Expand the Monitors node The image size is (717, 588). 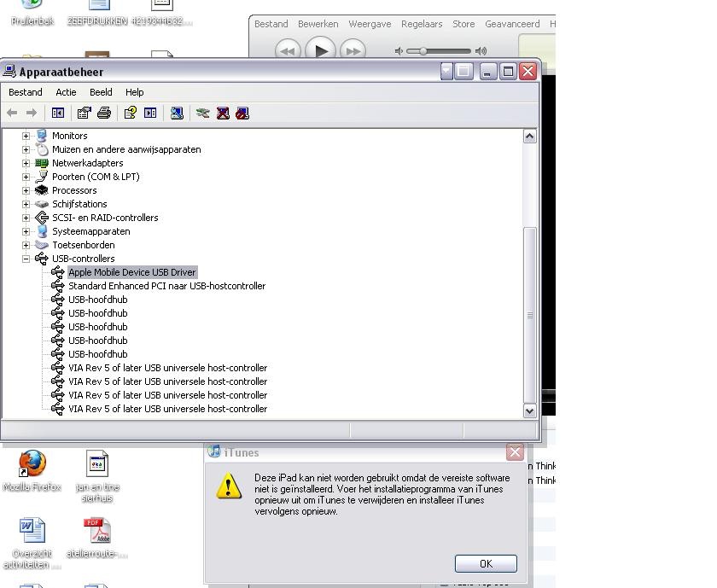pyautogui.click(x=26, y=136)
